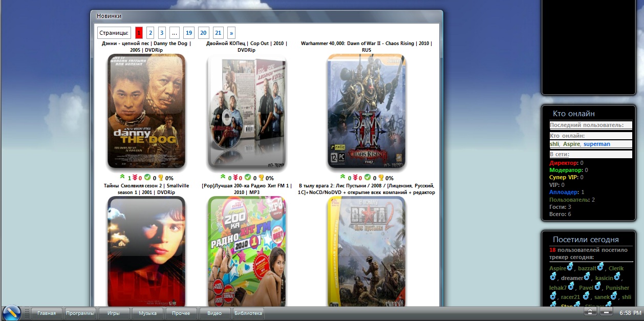Open the Aspire profile in Кто онлайн

pyautogui.click(x=571, y=144)
